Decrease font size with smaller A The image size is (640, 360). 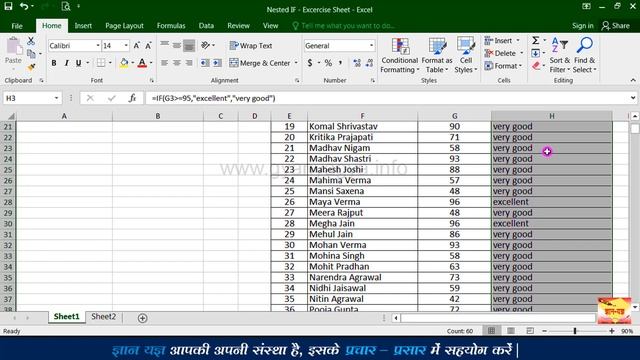point(149,46)
